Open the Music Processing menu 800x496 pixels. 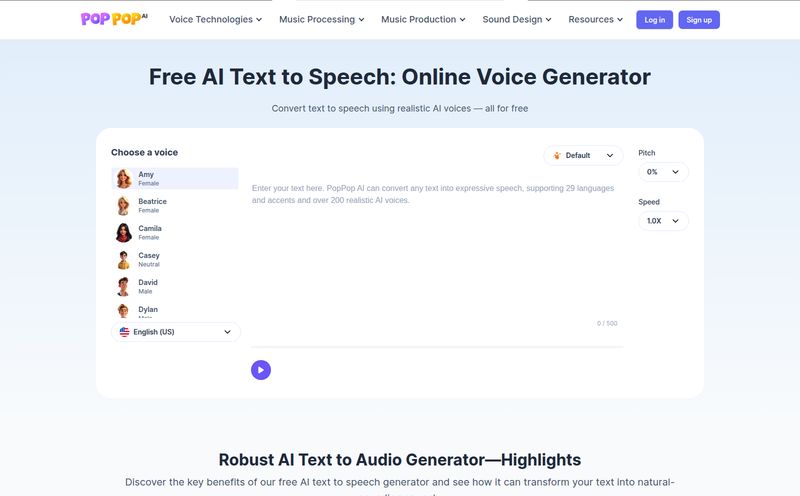click(x=321, y=19)
